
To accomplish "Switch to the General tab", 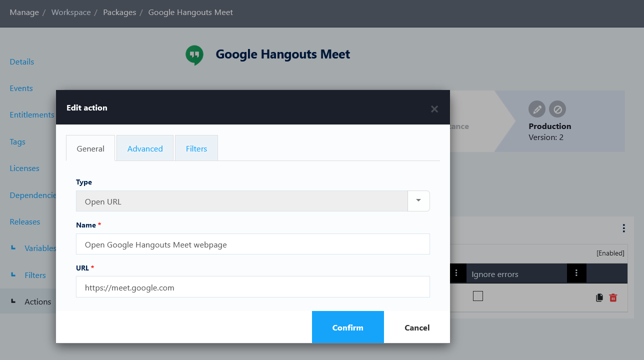I will [x=90, y=148].
